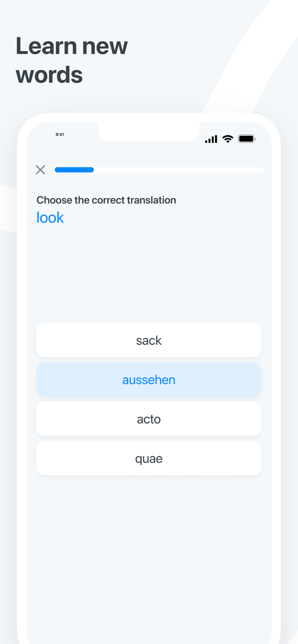Tap the Wi-Fi symbol near the battery icon
The image size is (298, 644).
[x=227, y=139]
